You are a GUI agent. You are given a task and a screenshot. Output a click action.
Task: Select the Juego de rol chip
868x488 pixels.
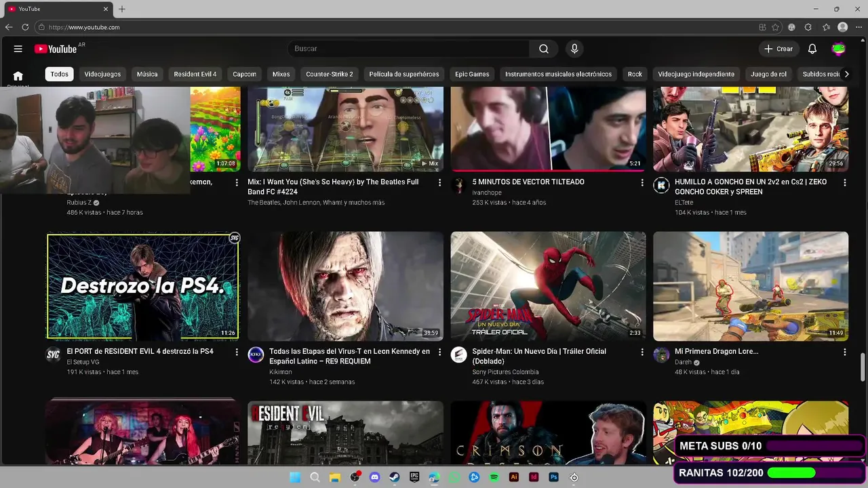tap(769, 74)
